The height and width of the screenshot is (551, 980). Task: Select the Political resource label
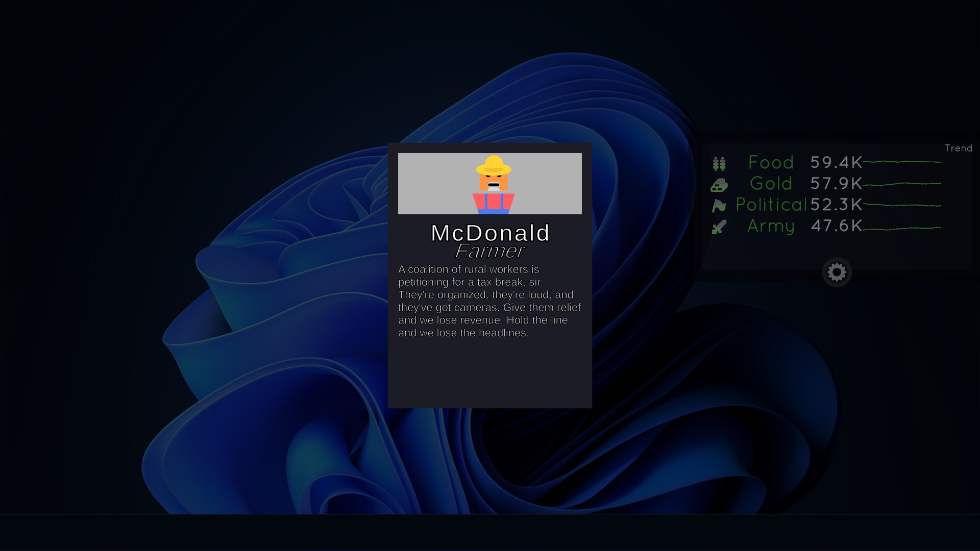pyautogui.click(x=771, y=205)
